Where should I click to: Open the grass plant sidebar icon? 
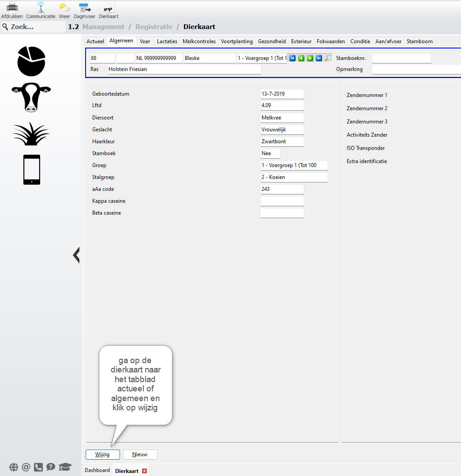click(x=31, y=134)
